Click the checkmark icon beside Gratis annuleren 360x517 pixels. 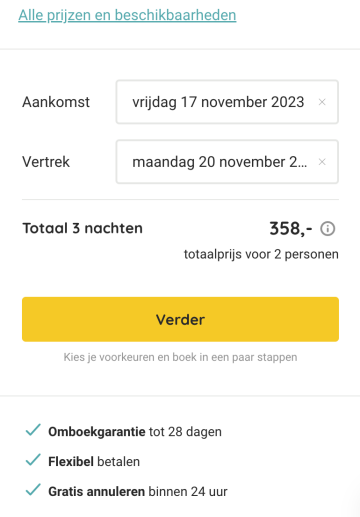33,490
